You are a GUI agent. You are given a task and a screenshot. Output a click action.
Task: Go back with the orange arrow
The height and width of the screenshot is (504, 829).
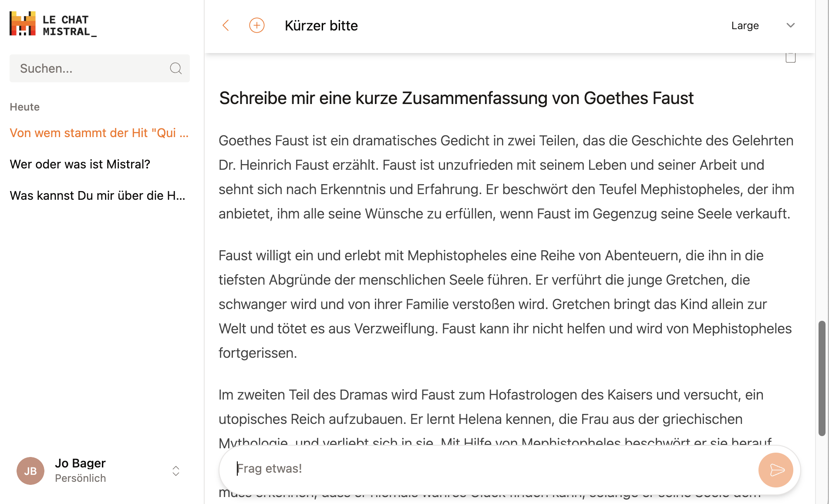pyautogui.click(x=226, y=25)
